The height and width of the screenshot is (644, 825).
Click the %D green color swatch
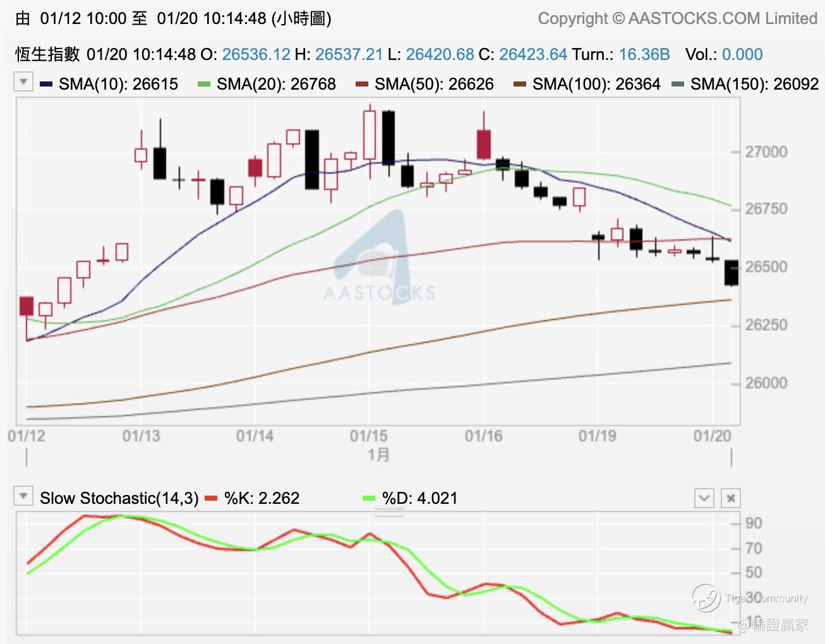(369, 498)
